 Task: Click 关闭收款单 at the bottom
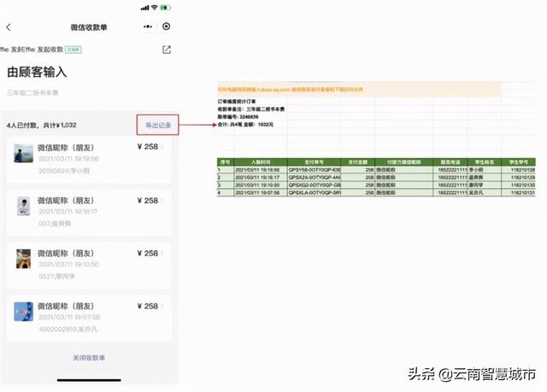pyautogui.click(x=89, y=358)
